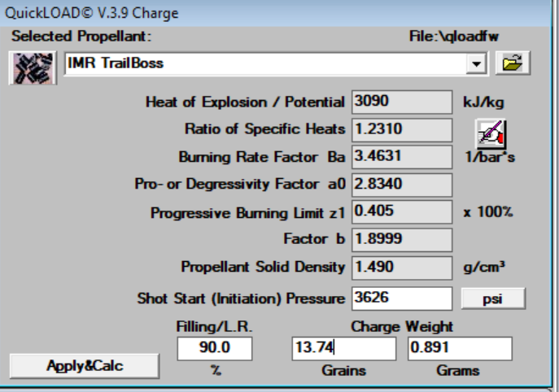
Task: Click the Apply&Calc button
Action: (85, 366)
